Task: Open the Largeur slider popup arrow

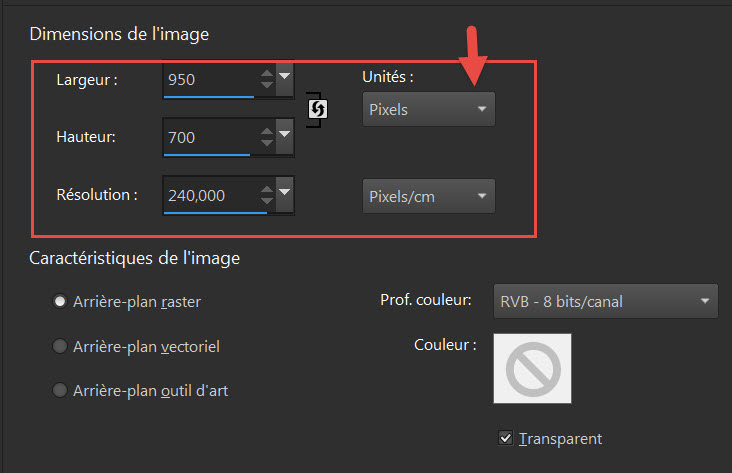Action: coord(284,79)
